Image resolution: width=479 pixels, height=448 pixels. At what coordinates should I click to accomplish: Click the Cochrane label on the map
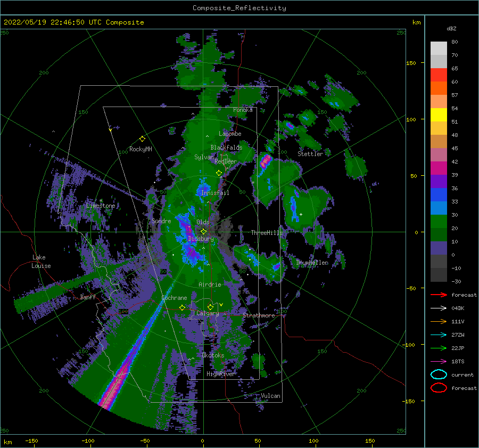(174, 298)
